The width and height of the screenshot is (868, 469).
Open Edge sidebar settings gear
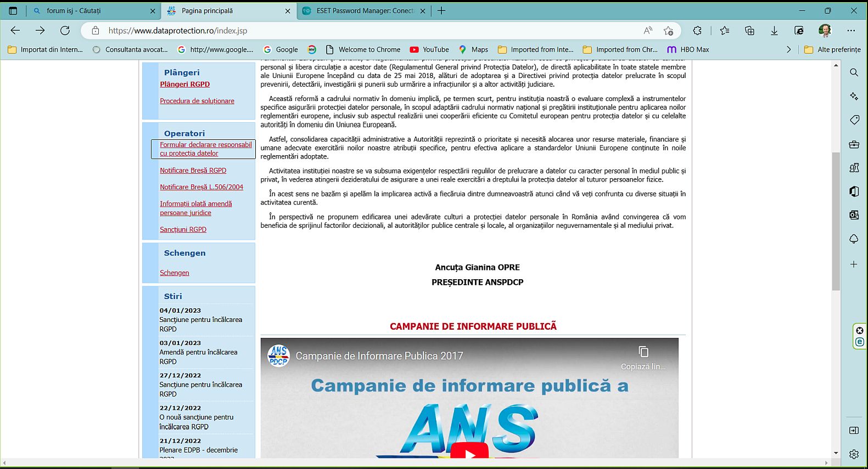(854, 454)
